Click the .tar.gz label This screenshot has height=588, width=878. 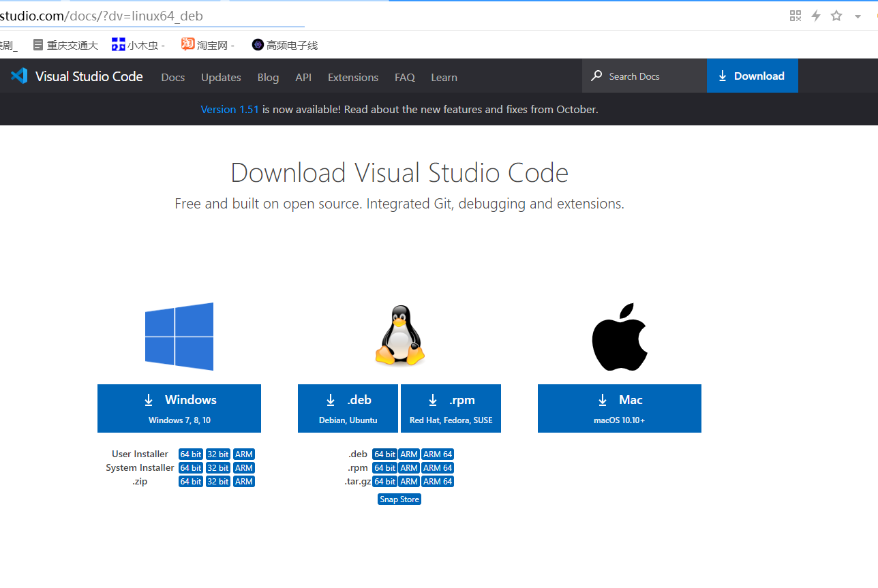[x=357, y=481]
